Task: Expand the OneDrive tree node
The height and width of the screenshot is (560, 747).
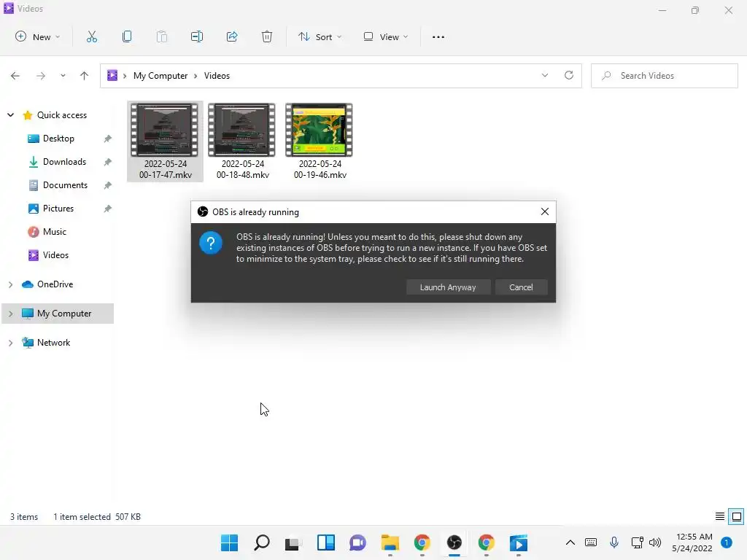Action: coord(10,284)
